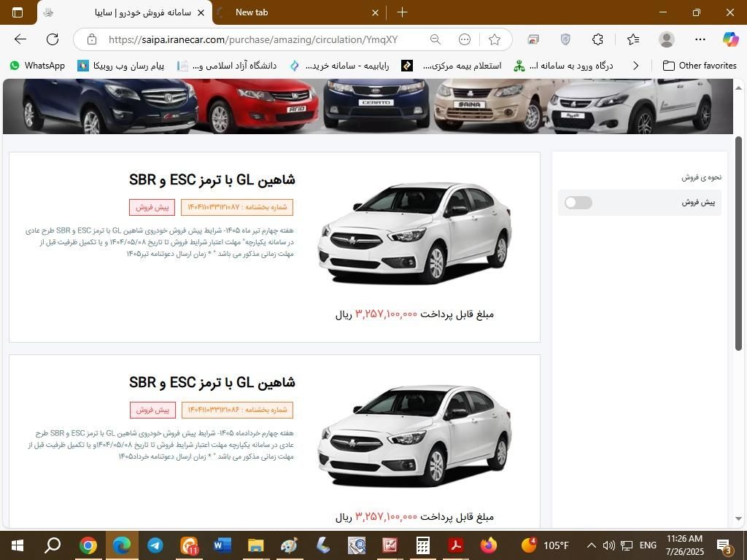747x560 pixels.
Task: Launch the Copilot sidebar icon
Action: coord(730,39)
